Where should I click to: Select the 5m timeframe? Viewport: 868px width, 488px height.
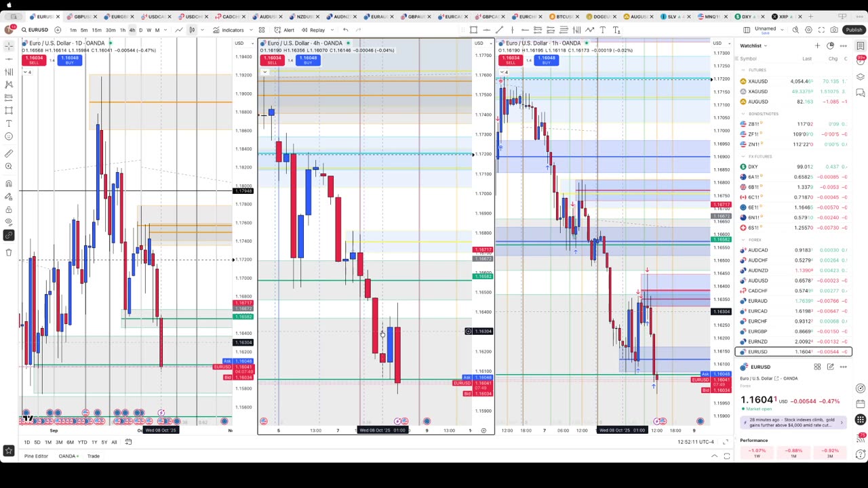[84, 30]
